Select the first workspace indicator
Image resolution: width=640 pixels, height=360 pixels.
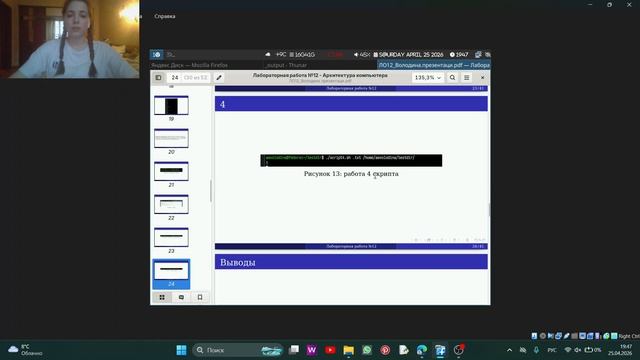tap(157, 54)
